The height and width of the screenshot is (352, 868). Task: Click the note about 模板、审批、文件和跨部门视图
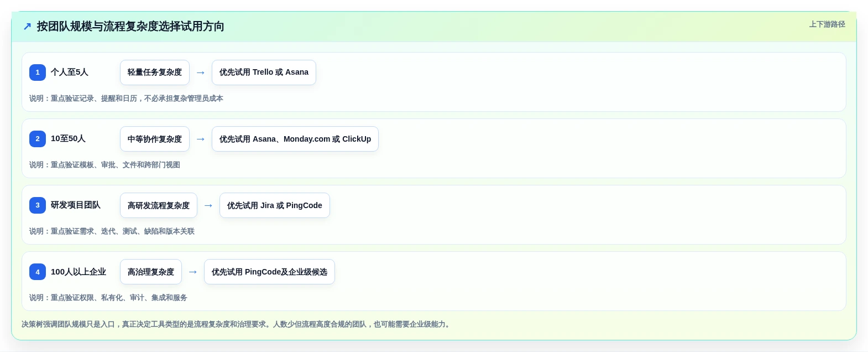104,165
